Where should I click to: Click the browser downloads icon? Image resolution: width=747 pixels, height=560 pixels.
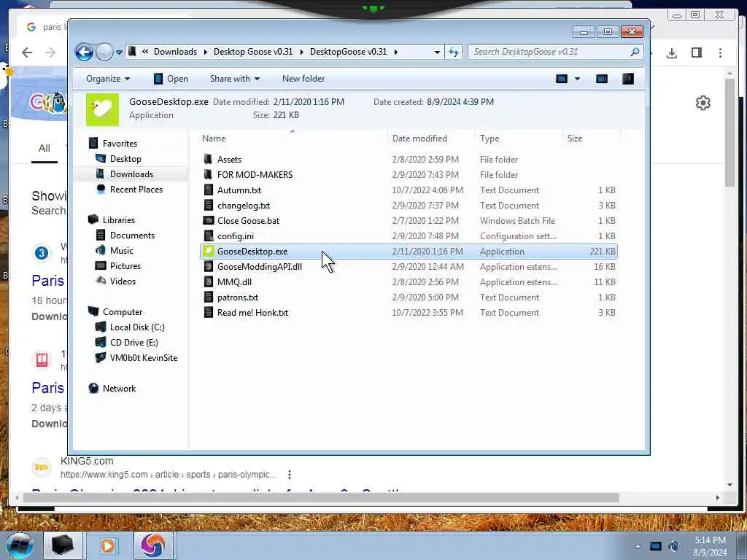tap(672, 52)
